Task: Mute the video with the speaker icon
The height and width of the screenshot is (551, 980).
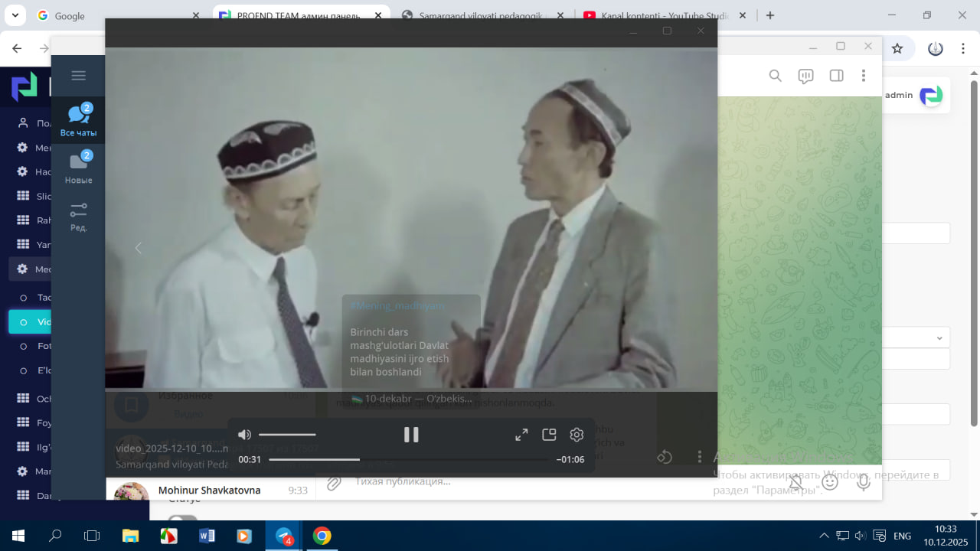Action: coord(244,435)
